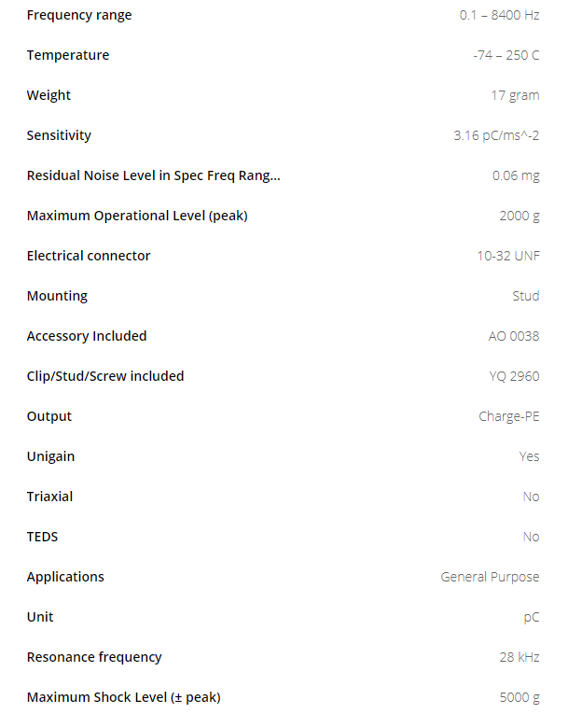Click the TEDS row label

43,537
